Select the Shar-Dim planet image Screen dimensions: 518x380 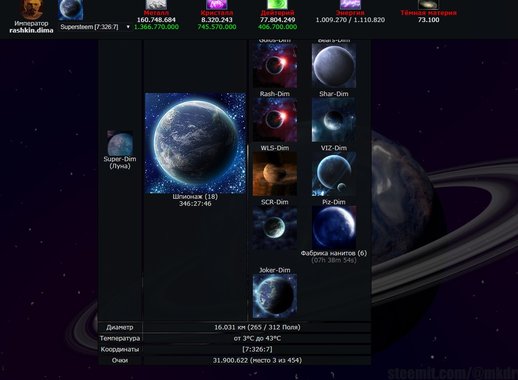(x=334, y=120)
